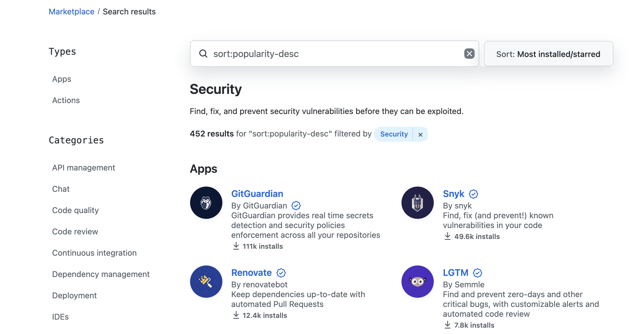Click inside the search input field
This screenshot has height=334, width=644.
(x=317, y=54)
